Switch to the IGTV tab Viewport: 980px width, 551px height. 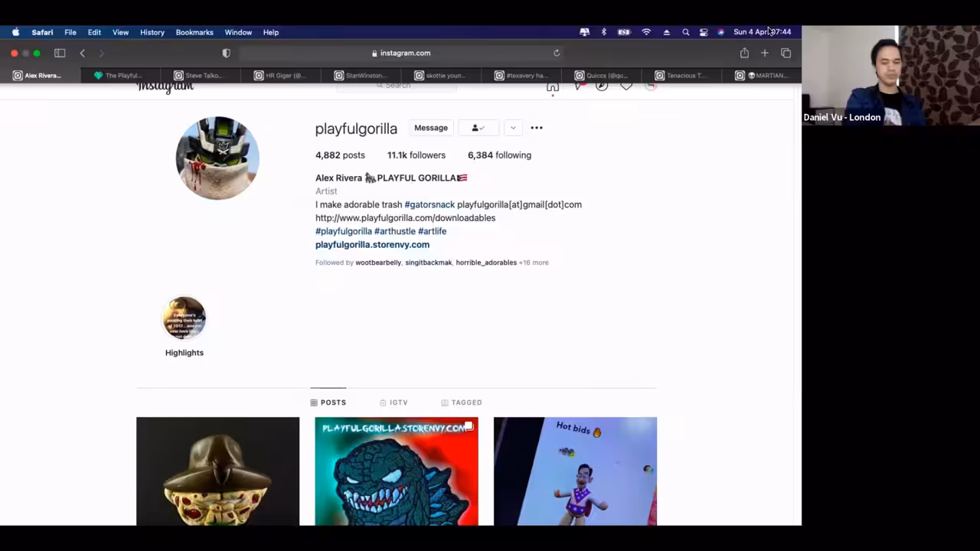[394, 403]
